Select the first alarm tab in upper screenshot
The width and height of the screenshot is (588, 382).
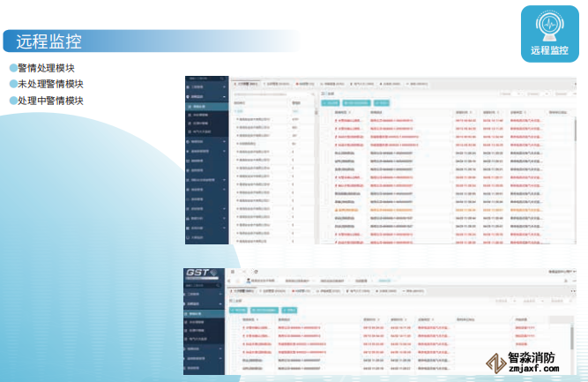(245, 83)
